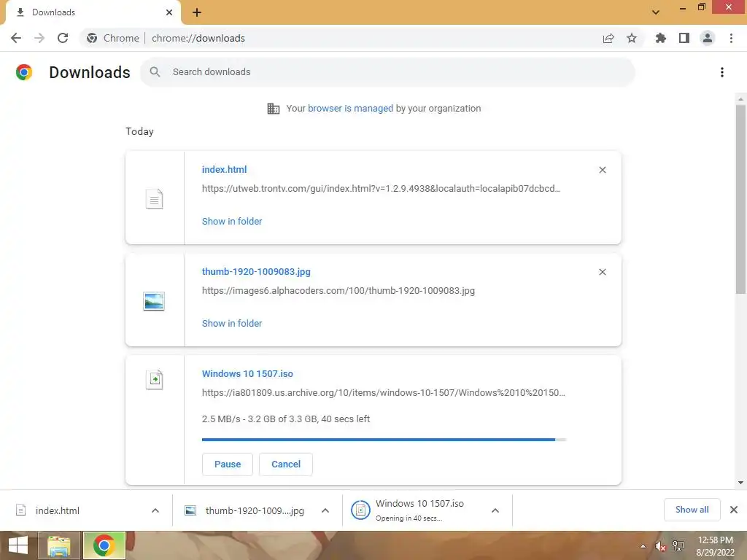Click the index.html source URL text
Viewport: 747px width, 560px height.
point(381,189)
